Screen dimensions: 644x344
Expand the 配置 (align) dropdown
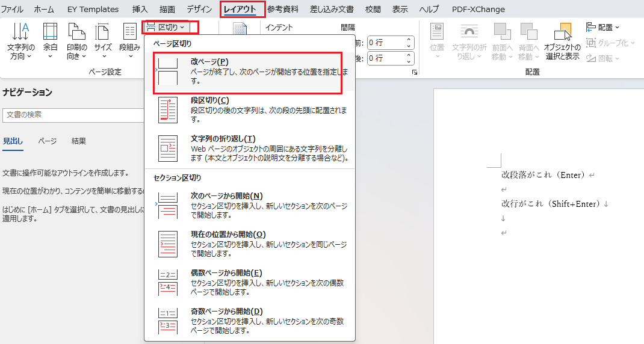[x=602, y=27]
